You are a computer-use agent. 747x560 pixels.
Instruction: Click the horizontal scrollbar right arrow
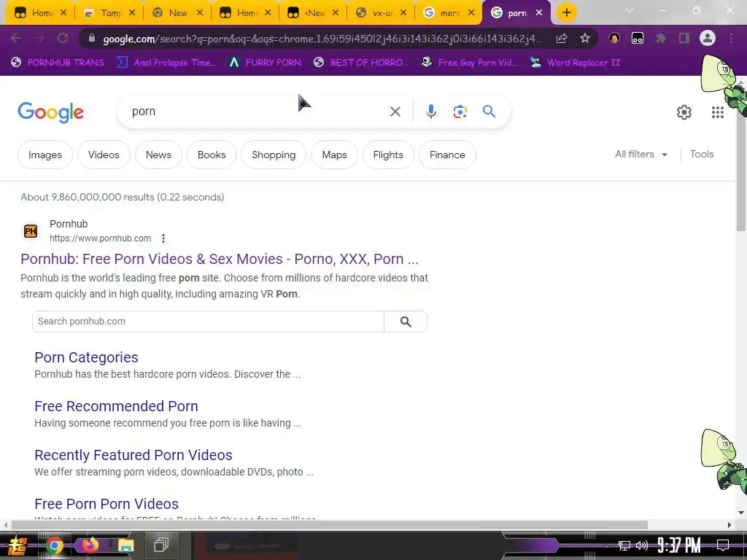[x=729, y=525]
